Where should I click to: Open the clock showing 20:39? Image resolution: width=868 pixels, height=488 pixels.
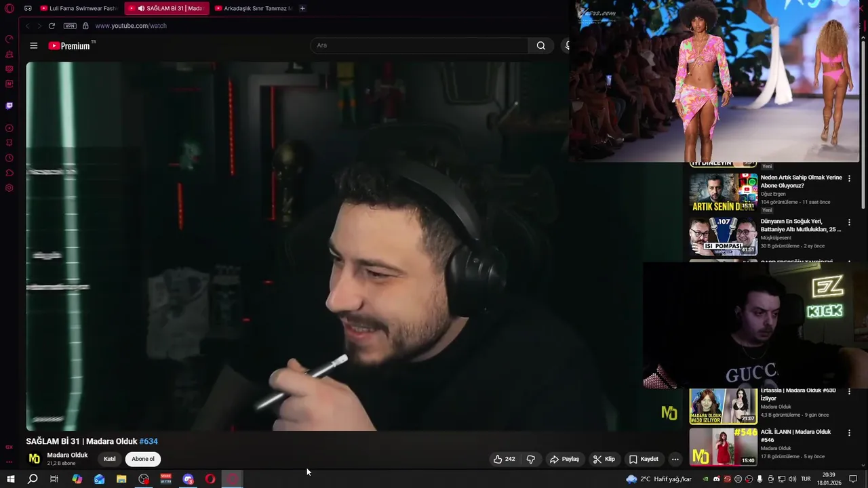(829, 479)
